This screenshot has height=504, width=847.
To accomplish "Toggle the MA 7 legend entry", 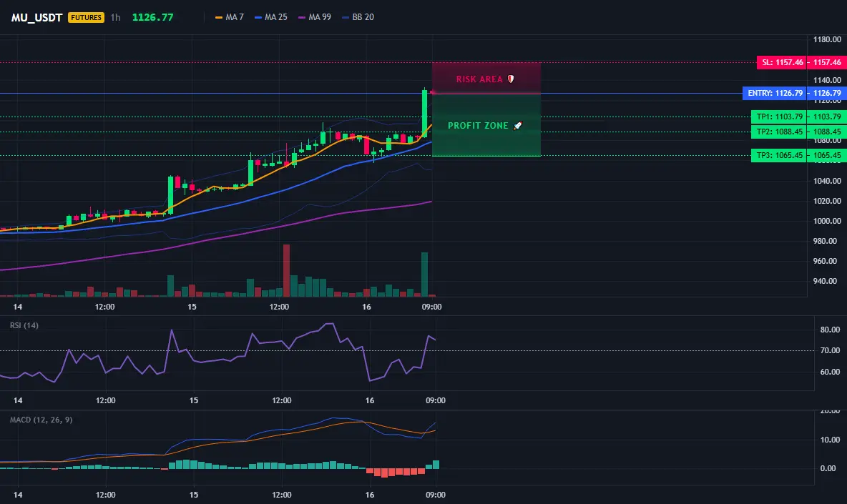I will pyautogui.click(x=230, y=17).
